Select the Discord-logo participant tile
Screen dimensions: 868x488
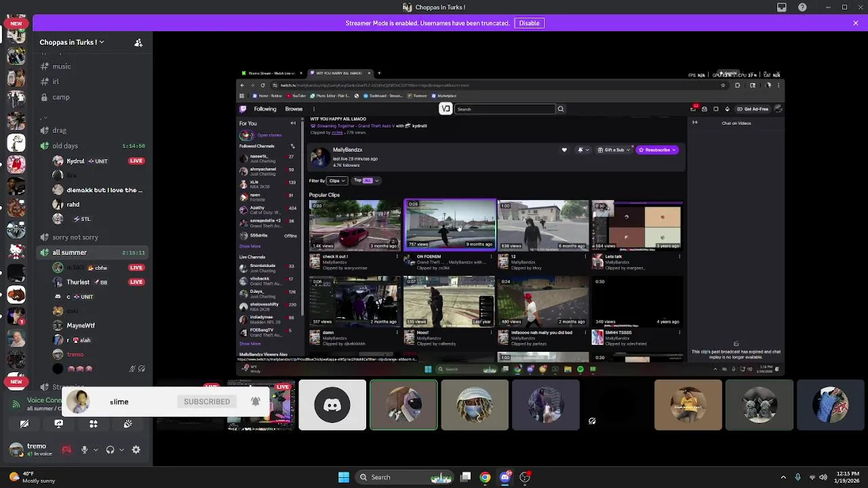point(332,405)
